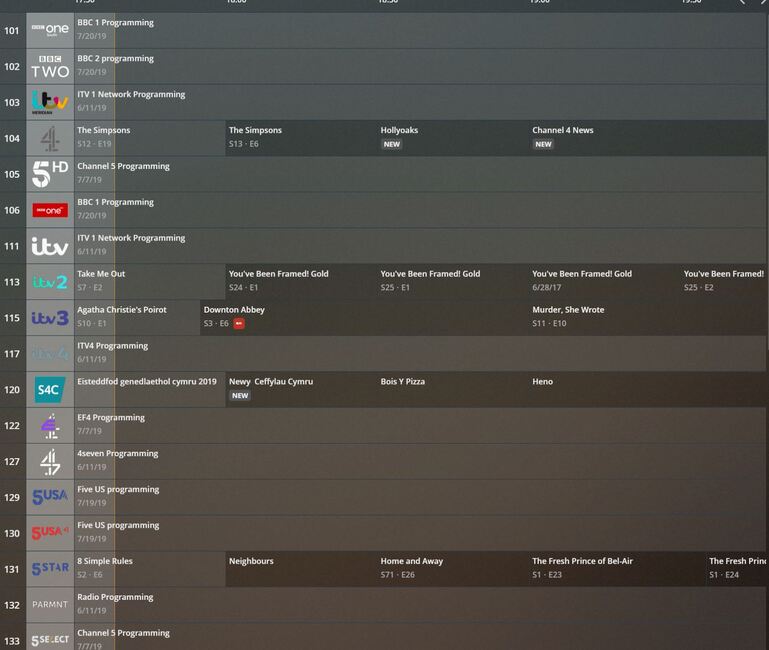Open BBC 1 Programming on channel 101
Image resolution: width=769 pixels, height=650 pixels.
coord(420,30)
